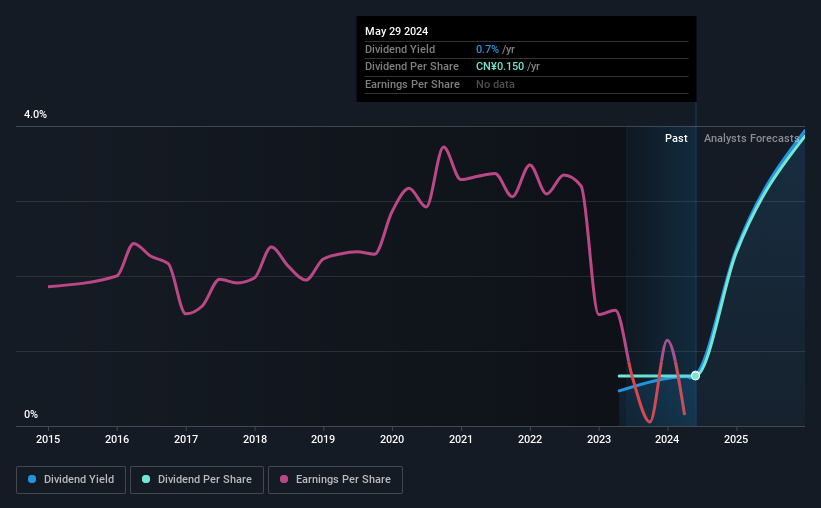Click the blue Dividend Yield legend dot
The image size is (821, 508).
pyautogui.click(x=32, y=479)
